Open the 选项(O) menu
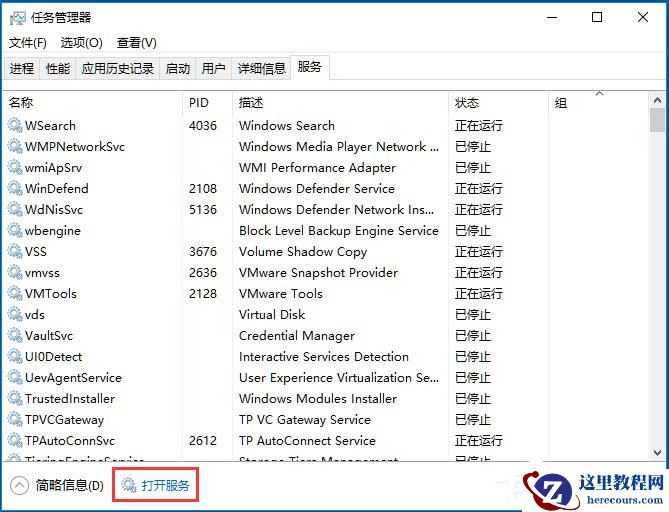Screen dimensions: 669x512 tap(81, 43)
